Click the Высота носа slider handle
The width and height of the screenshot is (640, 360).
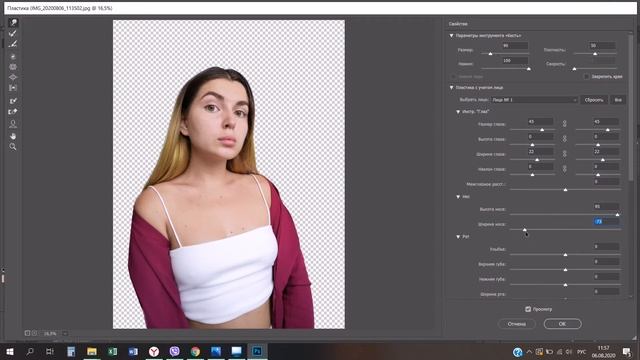pos(618,214)
